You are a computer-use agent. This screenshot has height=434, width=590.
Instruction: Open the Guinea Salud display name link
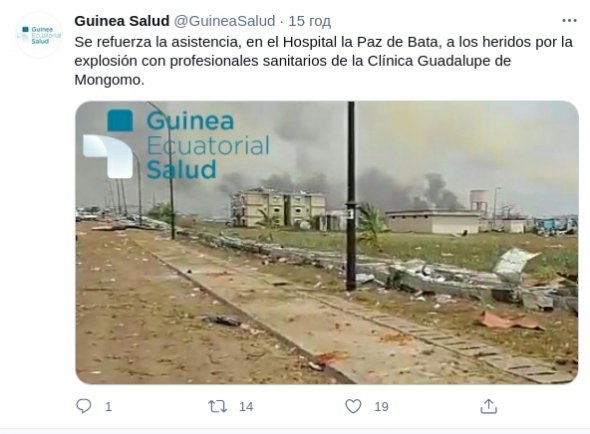[122, 21]
